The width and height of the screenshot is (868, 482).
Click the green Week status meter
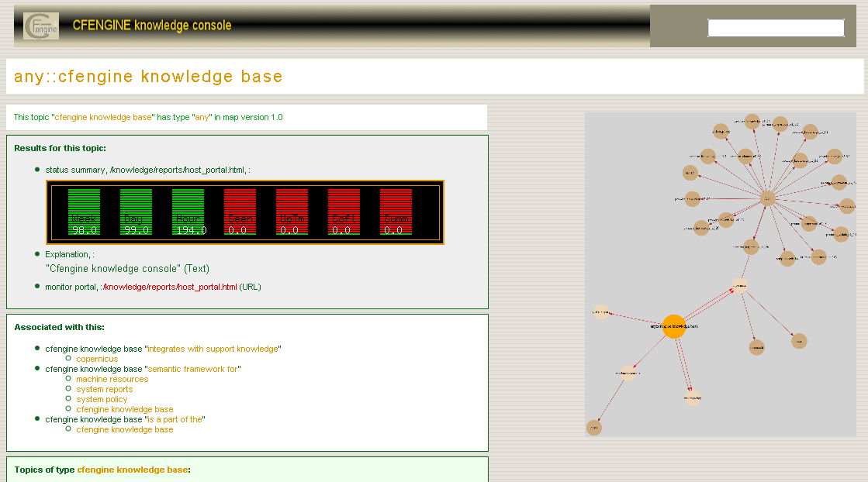tap(84, 212)
